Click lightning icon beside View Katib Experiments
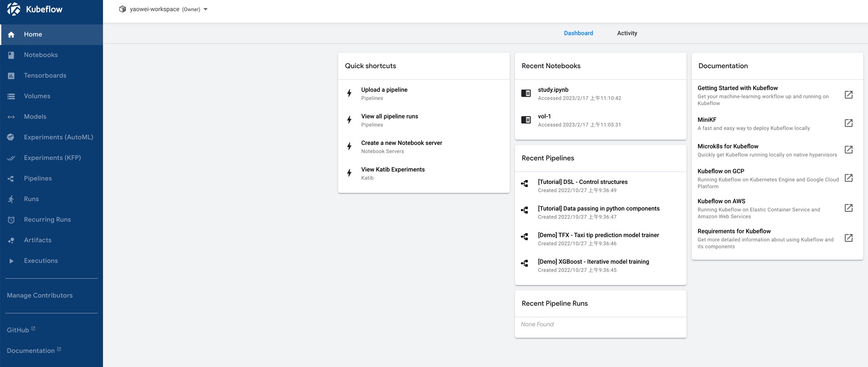The height and width of the screenshot is (367, 868). point(349,173)
